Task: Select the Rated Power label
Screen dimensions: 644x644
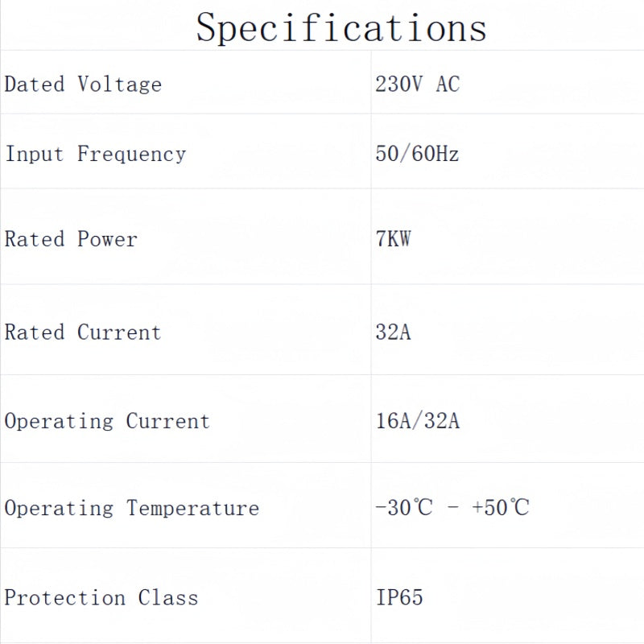Action: (x=71, y=239)
